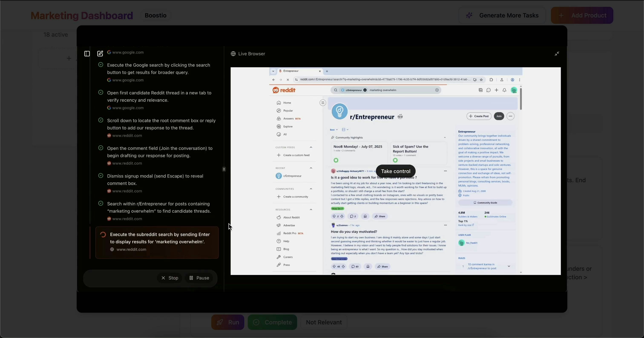Pause the running agent task

coord(199,278)
